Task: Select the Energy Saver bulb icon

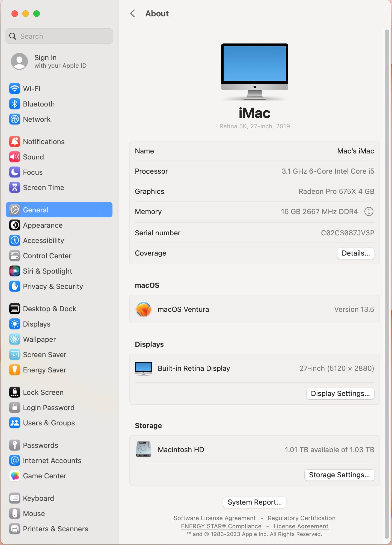Action: coord(15,370)
